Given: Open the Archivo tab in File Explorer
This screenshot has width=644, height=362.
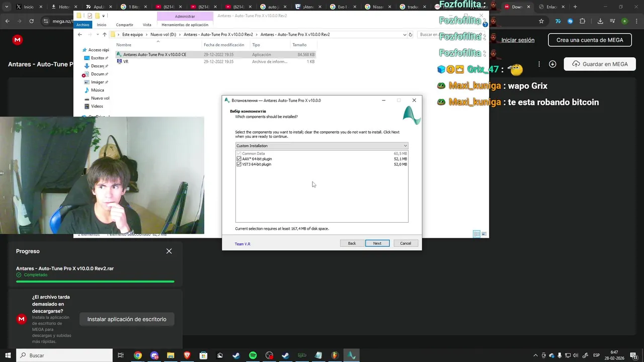Looking at the screenshot, I should click(x=83, y=25).
